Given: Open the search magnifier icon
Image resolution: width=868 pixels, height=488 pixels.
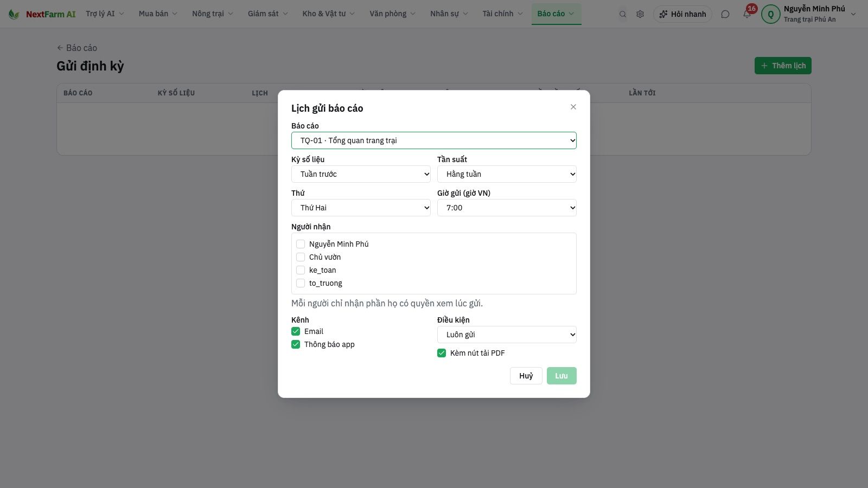Looking at the screenshot, I should (x=623, y=14).
